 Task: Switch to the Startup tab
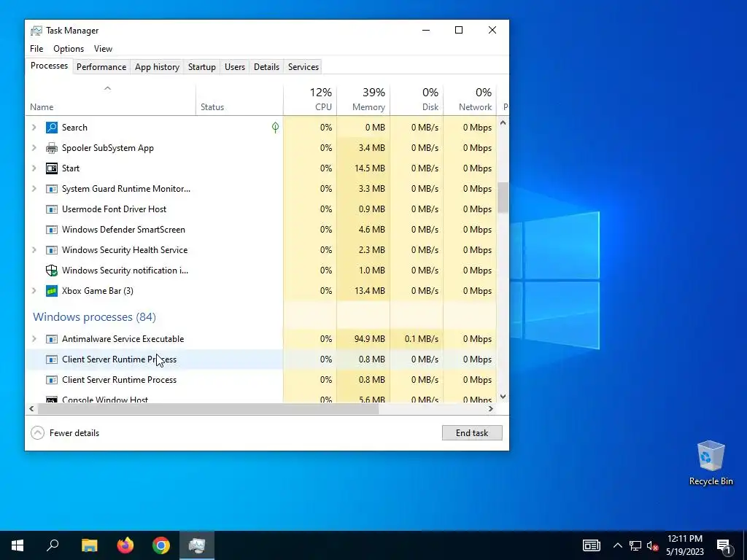pos(201,67)
